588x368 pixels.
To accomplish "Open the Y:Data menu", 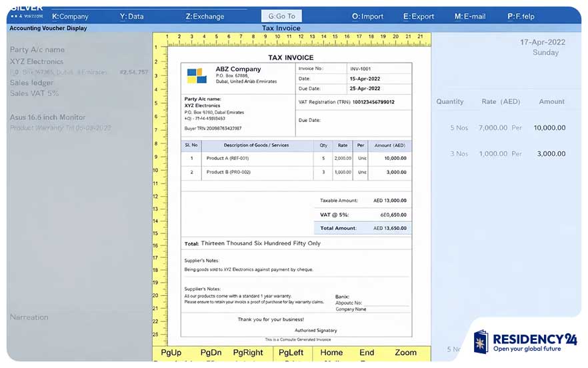I will pos(131,17).
